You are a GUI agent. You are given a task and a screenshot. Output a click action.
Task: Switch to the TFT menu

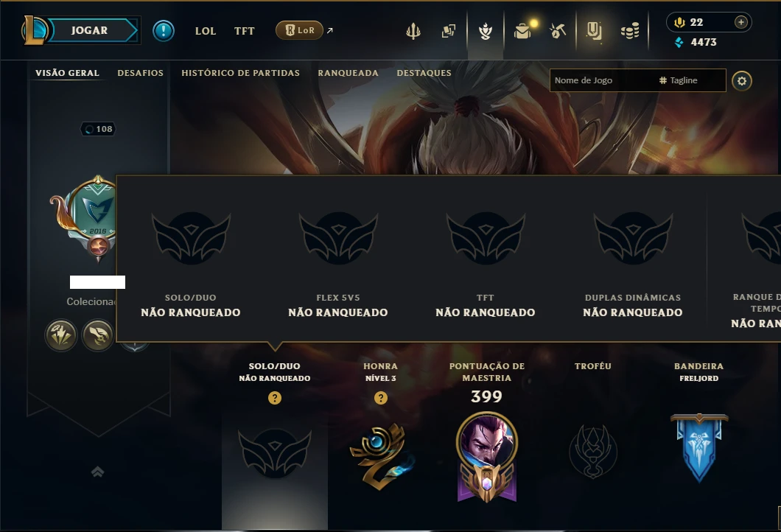click(244, 31)
